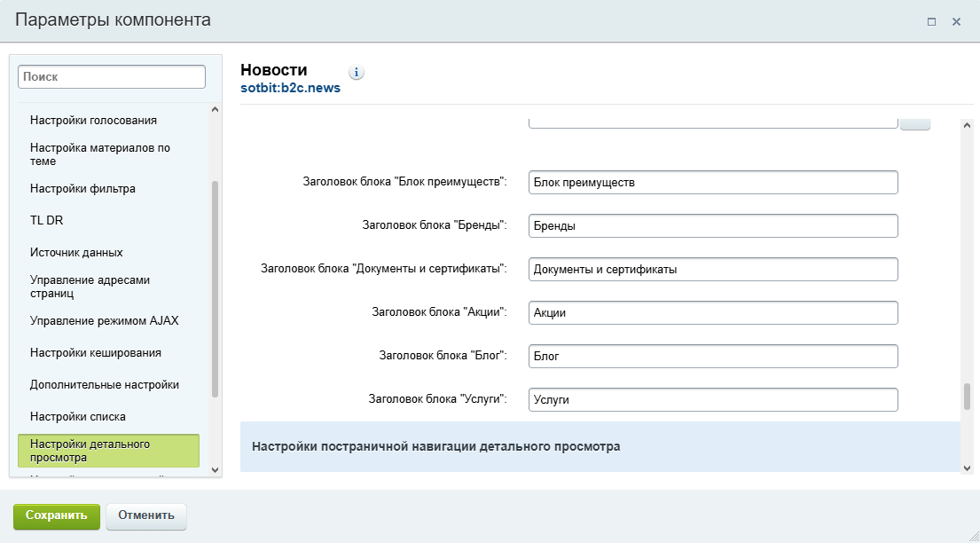
Task: Click the component info icon beside Новости
Action: tap(357, 73)
